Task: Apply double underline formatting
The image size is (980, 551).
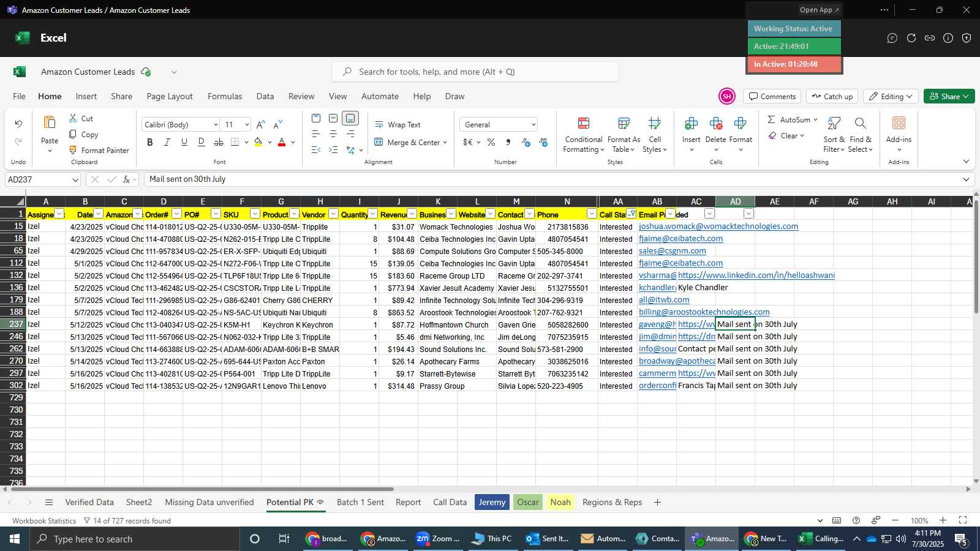Action: point(202,142)
